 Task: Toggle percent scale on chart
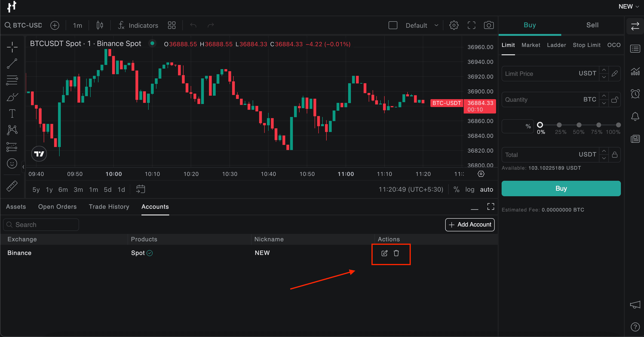pos(456,190)
